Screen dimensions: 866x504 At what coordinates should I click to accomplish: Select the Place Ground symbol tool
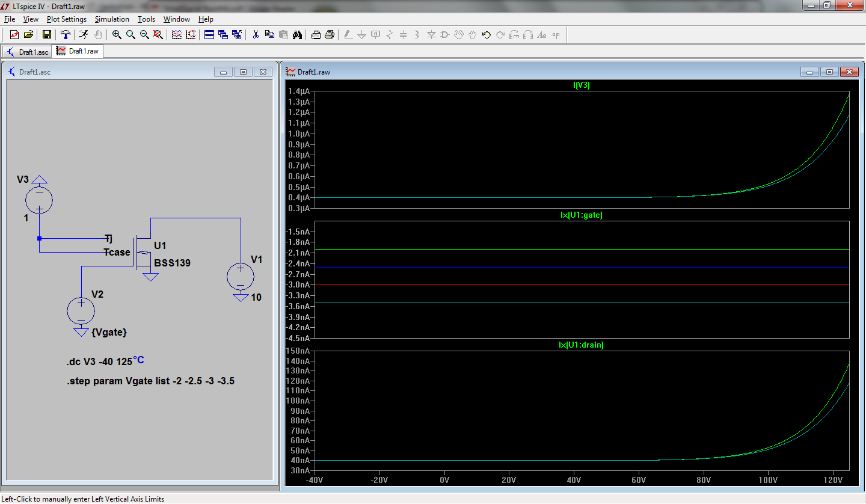[x=361, y=35]
